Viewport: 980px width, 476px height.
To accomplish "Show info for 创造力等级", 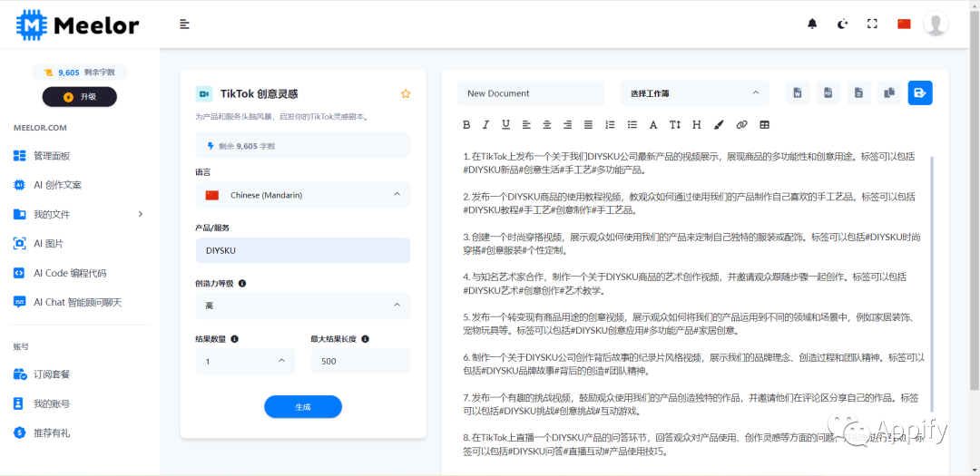I will (242, 283).
